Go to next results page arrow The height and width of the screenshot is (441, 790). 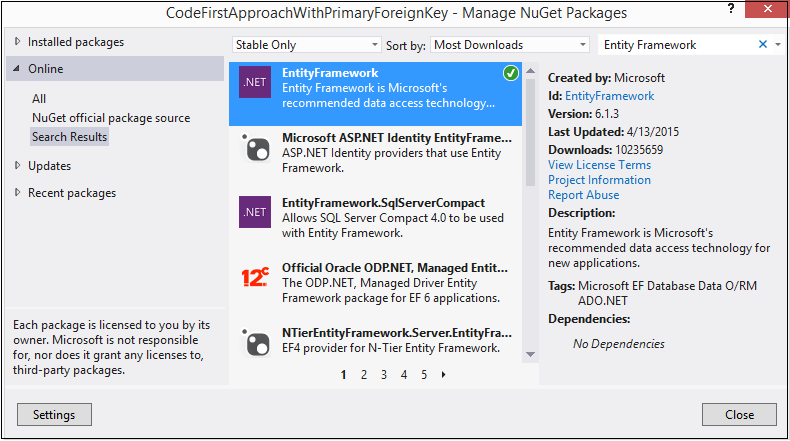coord(443,375)
